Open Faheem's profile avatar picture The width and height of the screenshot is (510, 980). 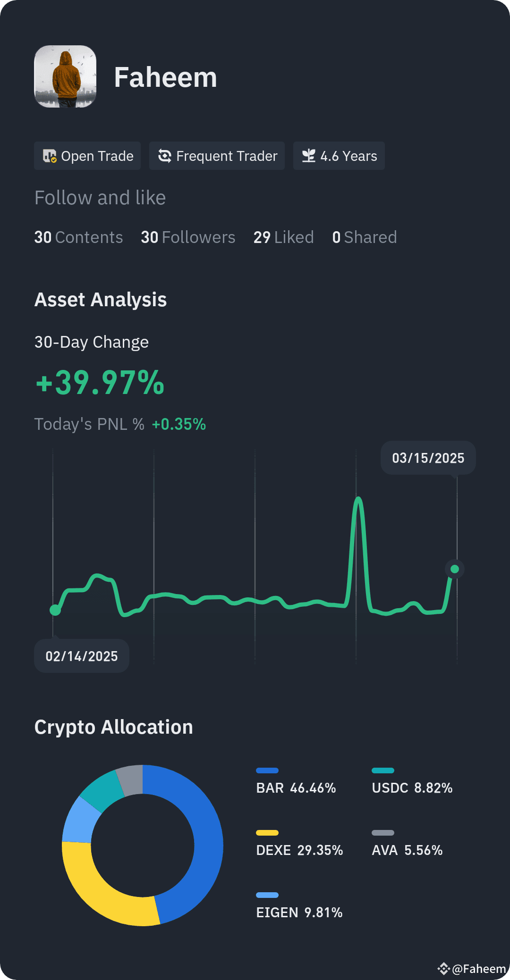point(65,76)
